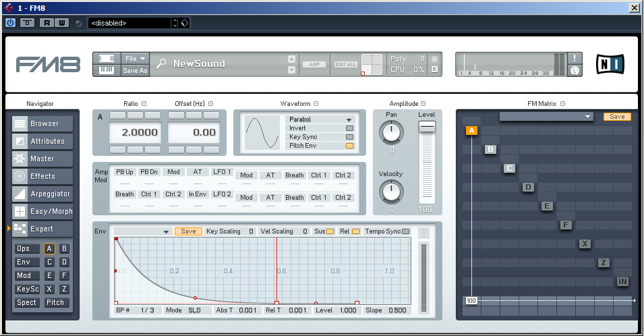Select previous preset with up arrow

291,59
